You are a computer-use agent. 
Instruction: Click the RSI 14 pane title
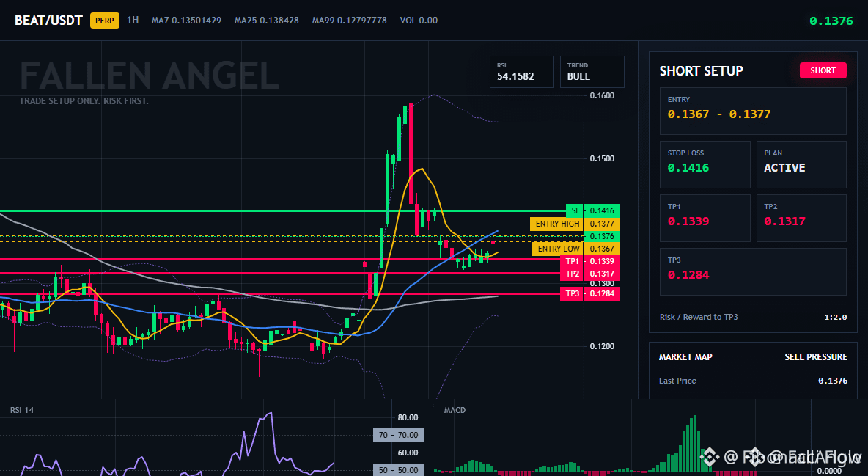(x=21, y=410)
